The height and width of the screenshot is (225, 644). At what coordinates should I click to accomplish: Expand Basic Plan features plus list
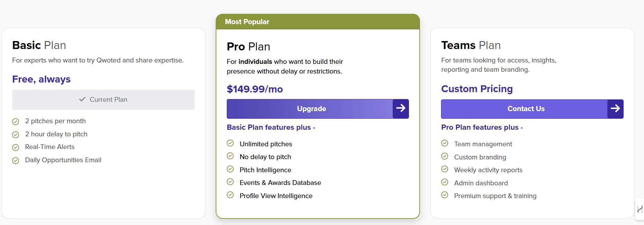271,127
